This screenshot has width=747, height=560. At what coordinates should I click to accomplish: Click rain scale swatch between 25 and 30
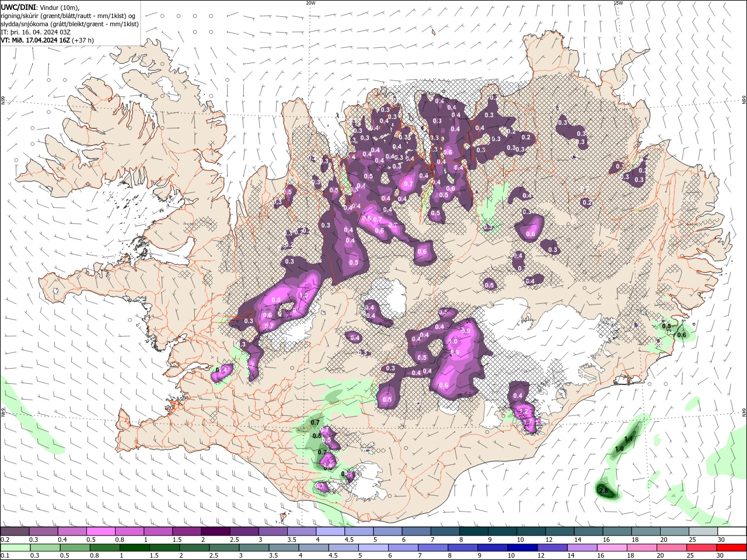pos(701,548)
